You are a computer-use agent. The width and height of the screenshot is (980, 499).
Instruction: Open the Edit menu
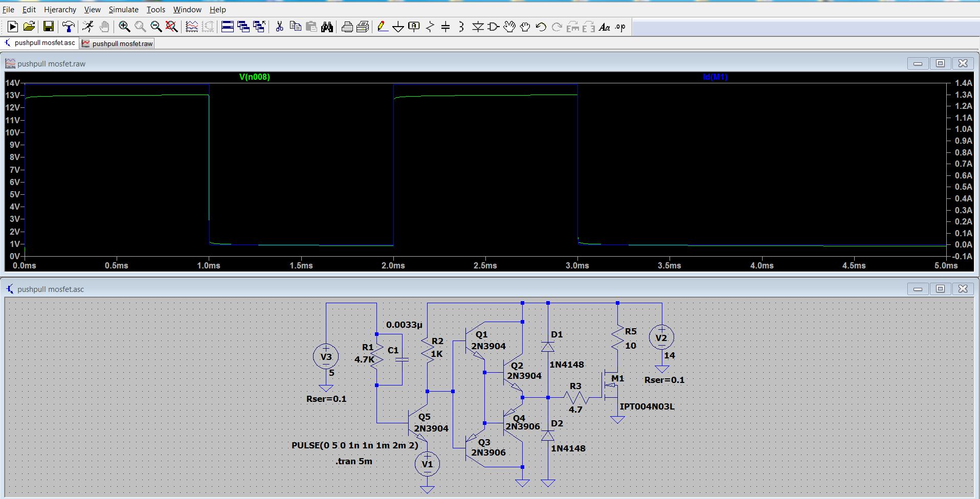29,9
